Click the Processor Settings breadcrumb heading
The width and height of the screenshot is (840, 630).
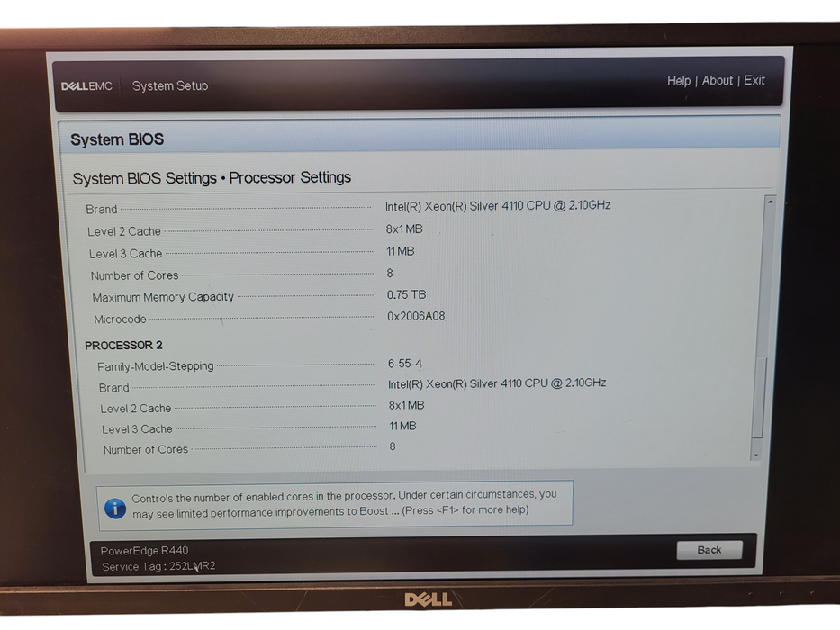(290, 177)
